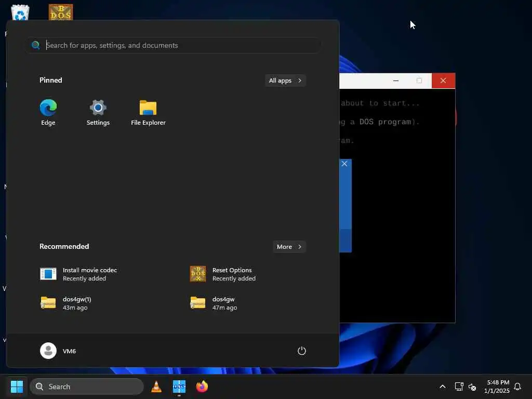Open the Recycle Bin desktop icon
This screenshot has width=532, height=399.
point(20,12)
